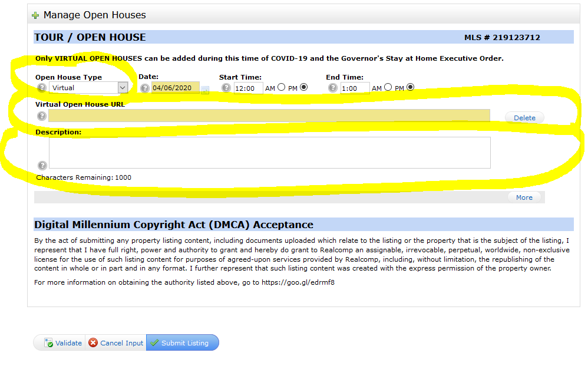Click inside the Description text area

coord(269,153)
